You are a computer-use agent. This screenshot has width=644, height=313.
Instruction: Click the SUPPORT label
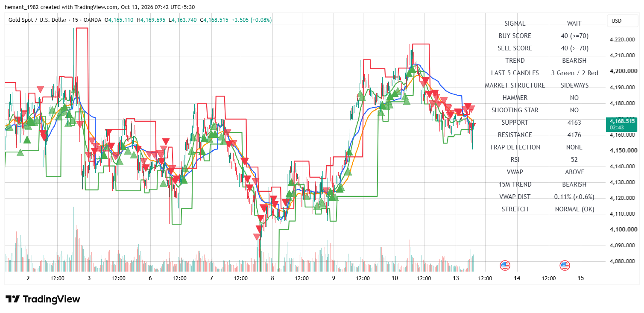pyautogui.click(x=515, y=123)
